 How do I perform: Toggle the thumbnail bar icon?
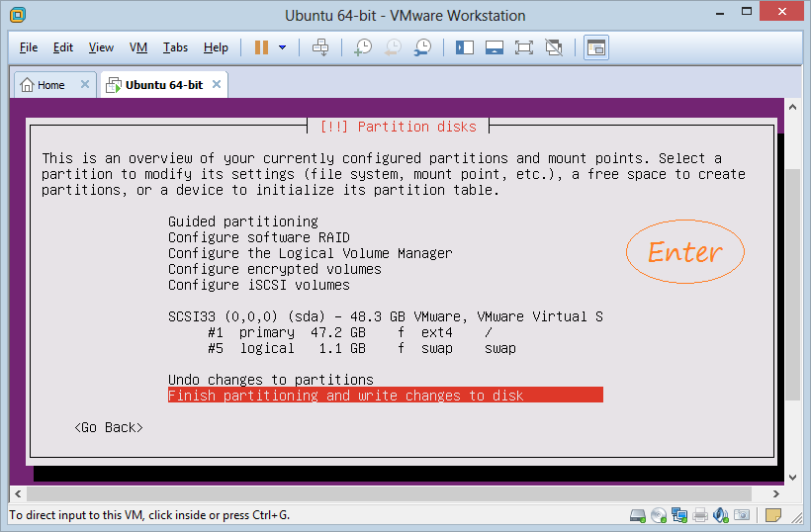495,47
